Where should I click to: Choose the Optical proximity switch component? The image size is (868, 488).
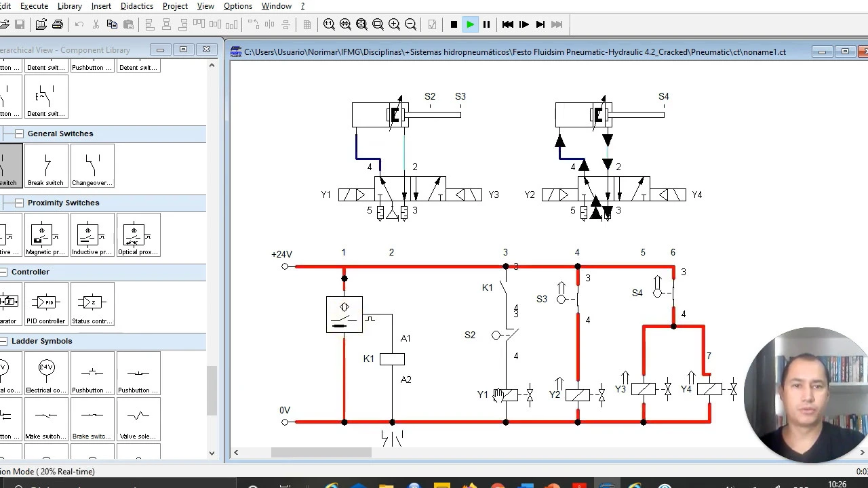pos(138,235)
